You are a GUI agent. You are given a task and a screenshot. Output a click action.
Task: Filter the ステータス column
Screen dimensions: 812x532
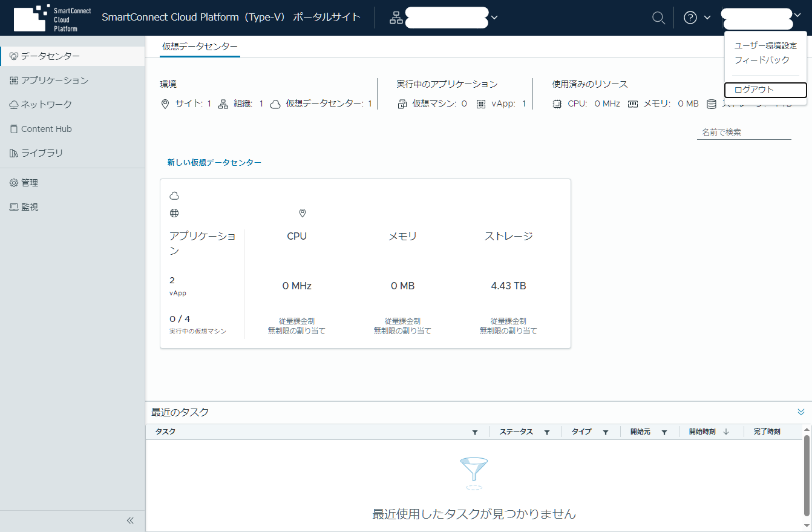pyautogui.click(x=546, y=432)
